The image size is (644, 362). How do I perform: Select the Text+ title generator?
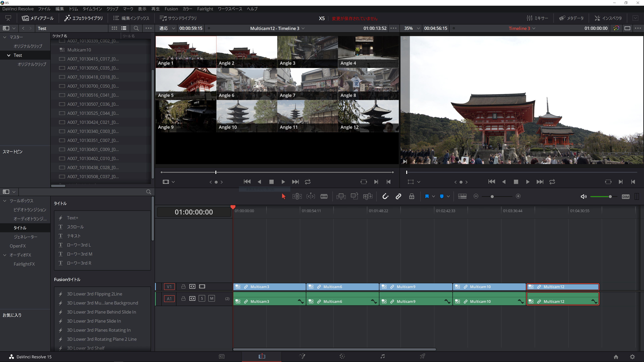72,218
